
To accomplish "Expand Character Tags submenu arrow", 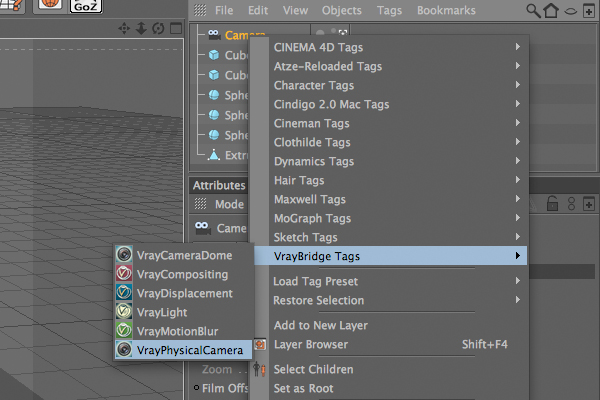I will point(517,85).
